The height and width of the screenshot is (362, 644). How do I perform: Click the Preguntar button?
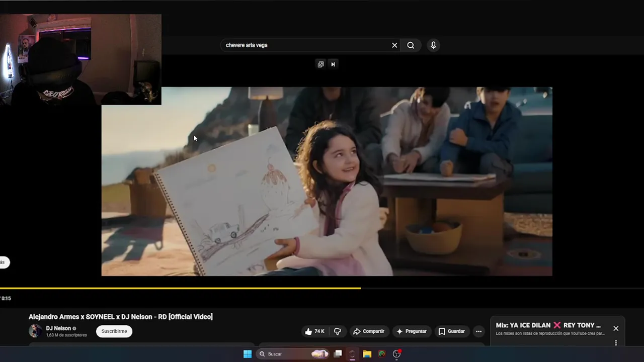coord(411,331)
